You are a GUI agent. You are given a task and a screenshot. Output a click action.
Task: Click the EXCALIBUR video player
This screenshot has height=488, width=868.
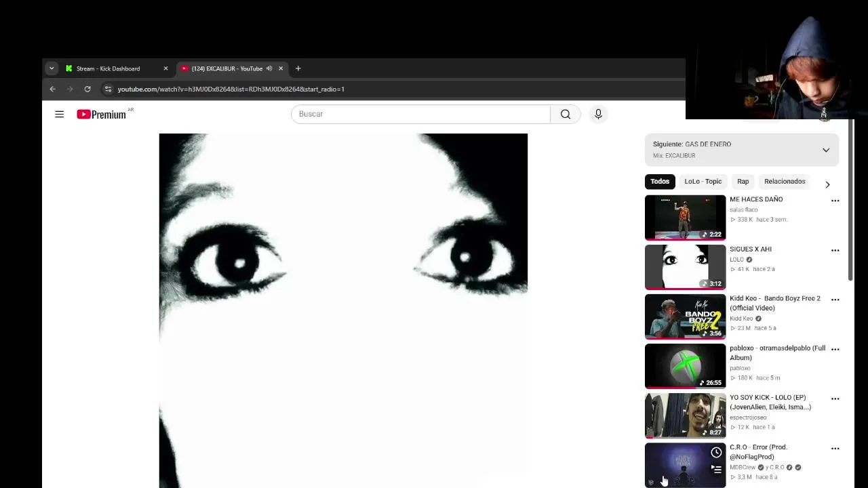(343, 310)
